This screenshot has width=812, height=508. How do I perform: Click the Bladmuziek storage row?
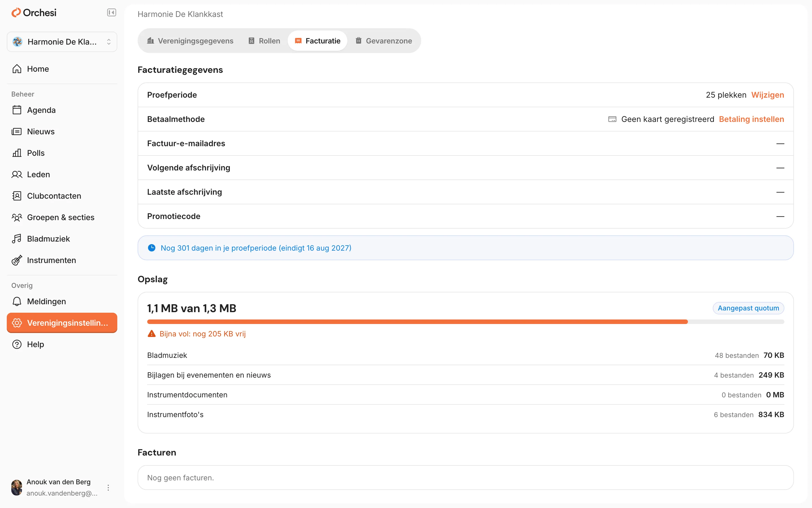click(466, 355)
